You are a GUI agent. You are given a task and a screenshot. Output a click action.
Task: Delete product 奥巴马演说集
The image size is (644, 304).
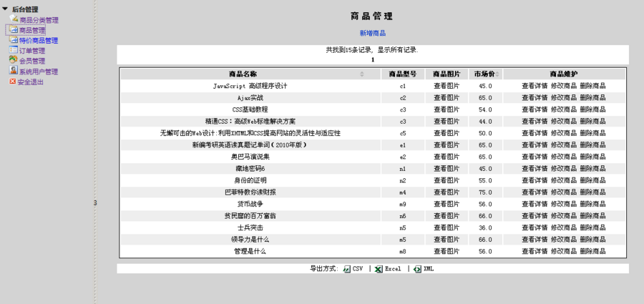tap(592, 157)
